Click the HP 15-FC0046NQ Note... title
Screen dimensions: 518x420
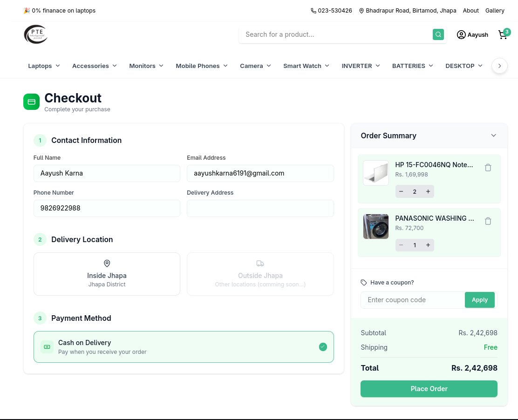(x=434, y=165)
